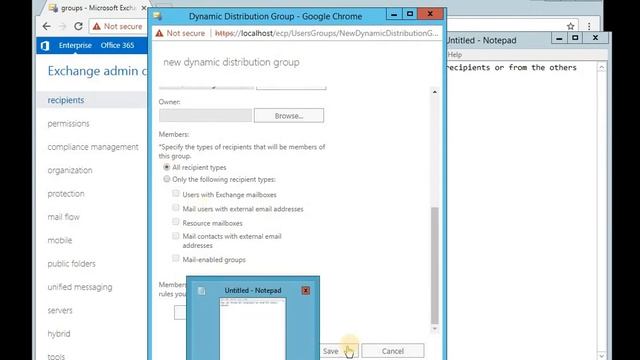Click the dialog vertical scrollbar thumb
The height and width of the screenshot is (360, 640).
(x=435, y=265)
